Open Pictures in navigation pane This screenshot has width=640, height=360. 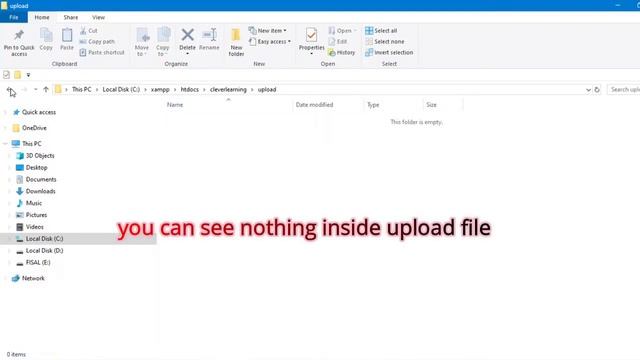pyautogui.click(x=36, y=215)
